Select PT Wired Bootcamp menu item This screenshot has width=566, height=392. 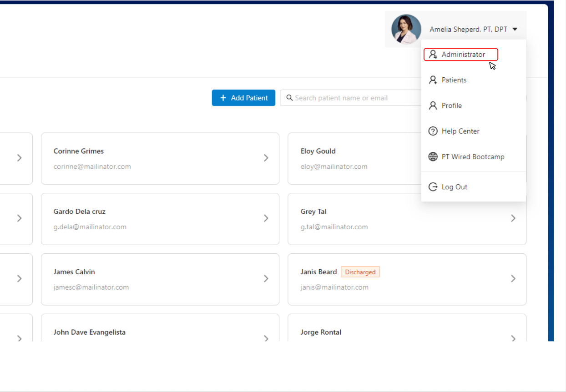[x=473, y=157]
